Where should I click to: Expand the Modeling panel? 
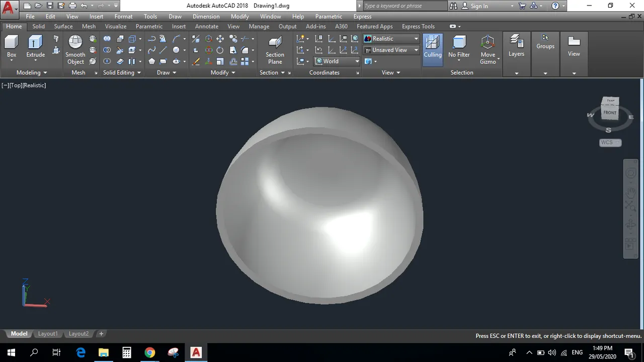click(32, 72)
